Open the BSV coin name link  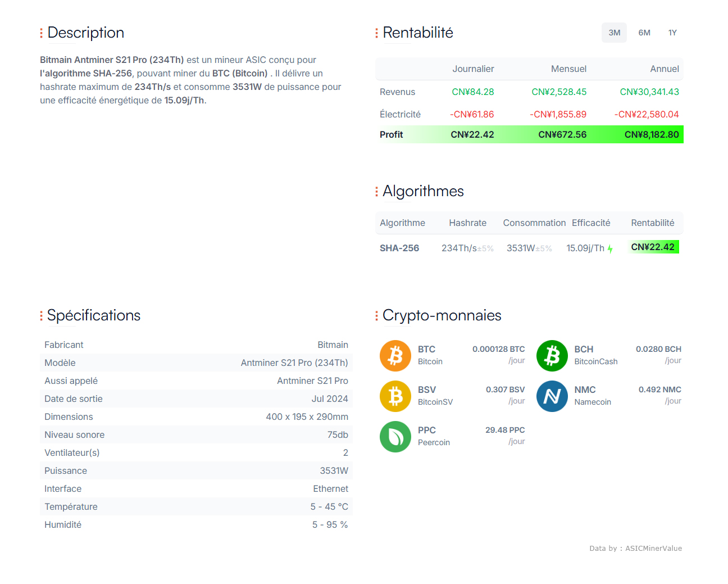[x=427, y=390]
